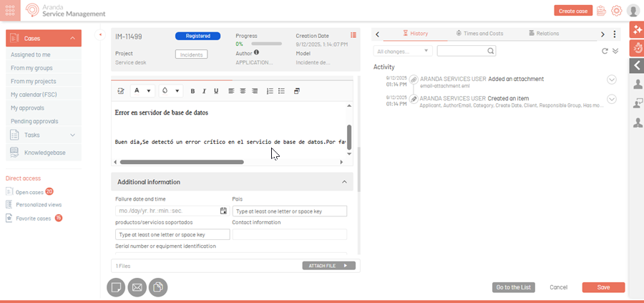Click the send email envelope icon
Image resolution: width=644 pixels, height=303 pixels.
click(x=137, y=288)
